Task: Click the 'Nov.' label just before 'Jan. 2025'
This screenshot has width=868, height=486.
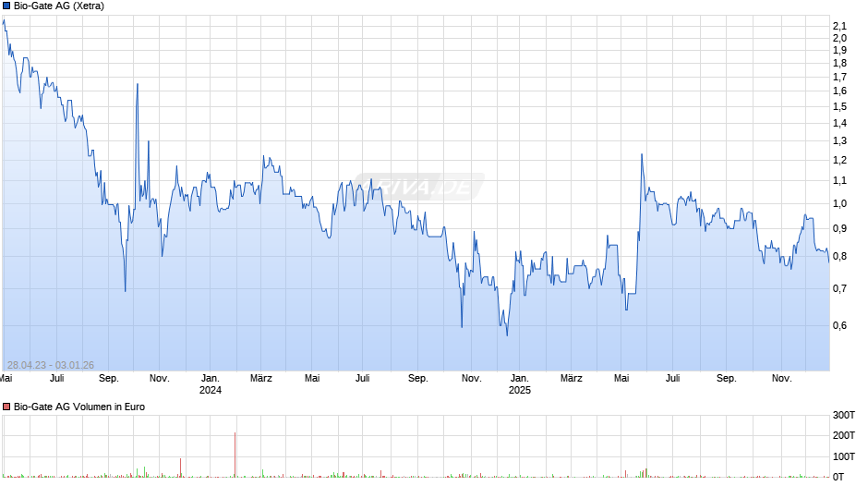Action: (x=472, y=379)
